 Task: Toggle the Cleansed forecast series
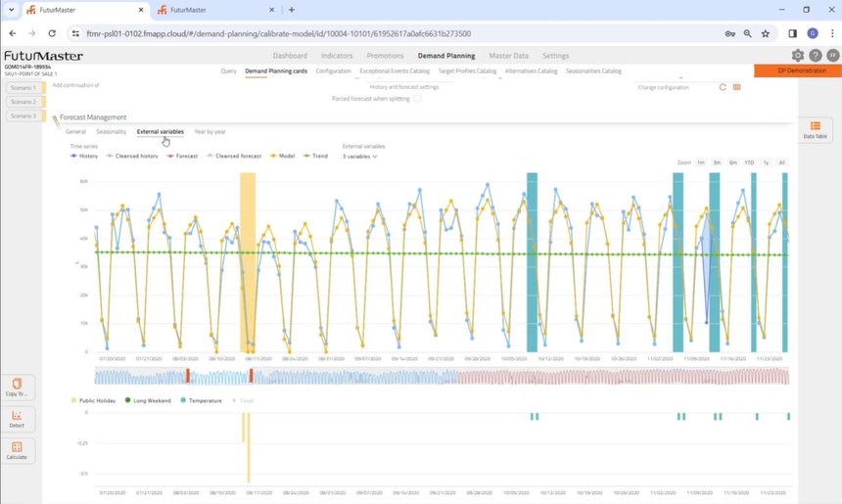click(x=234, y=156)
